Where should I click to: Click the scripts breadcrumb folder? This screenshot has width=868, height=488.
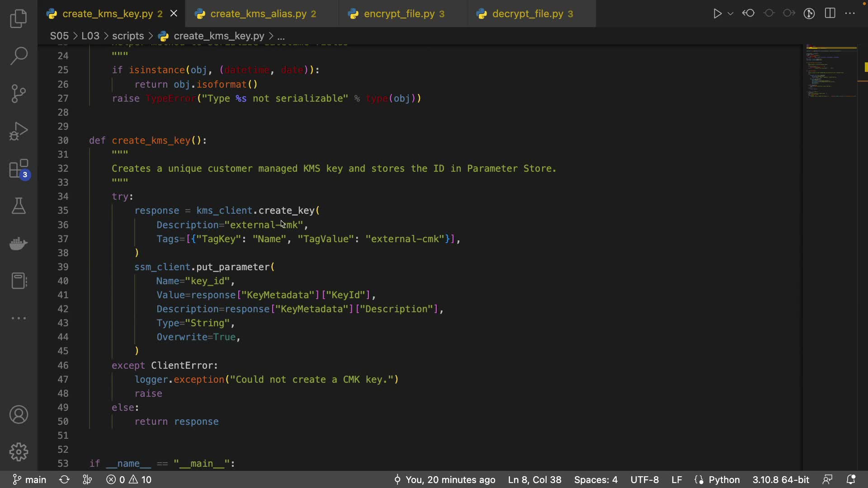click(128, 36)
